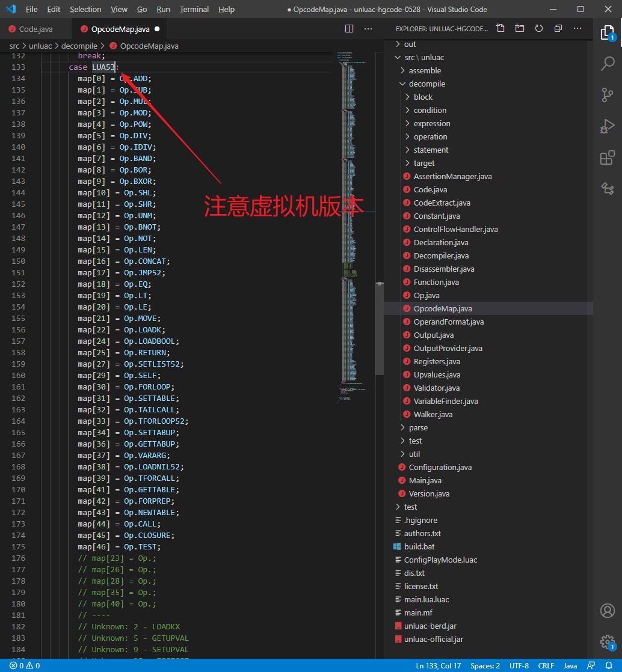Open Run and Debug view icon
The height and width of the screenshot is (672, 622).
point(608,126)
